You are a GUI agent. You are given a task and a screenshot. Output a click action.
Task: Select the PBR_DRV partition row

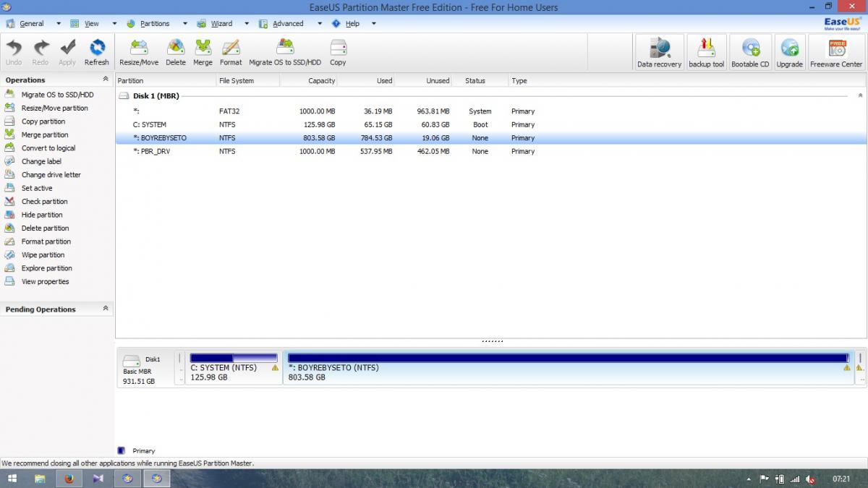(152, 151)
